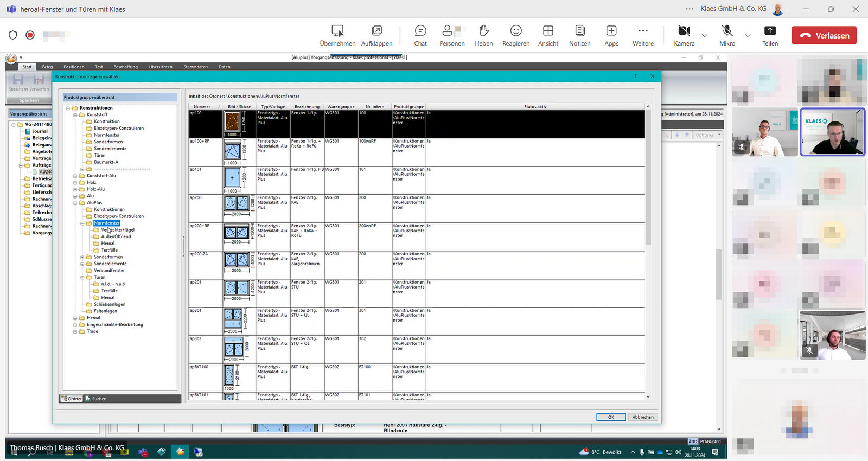Collapse the Konstruktionen root folder

pos(68,108)
